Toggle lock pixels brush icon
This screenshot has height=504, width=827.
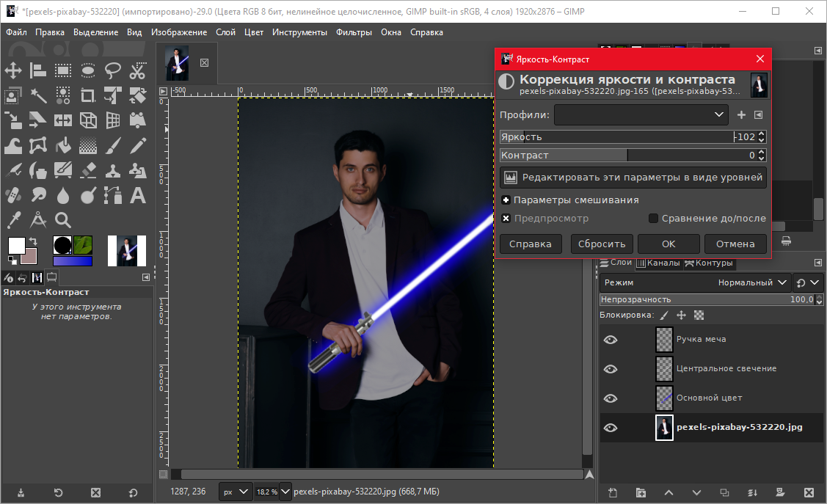(664, 315)
